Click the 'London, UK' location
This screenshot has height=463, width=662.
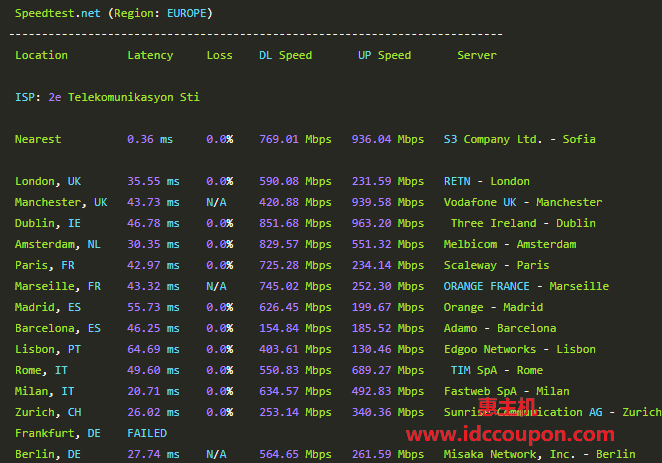(x=48, y=181)
